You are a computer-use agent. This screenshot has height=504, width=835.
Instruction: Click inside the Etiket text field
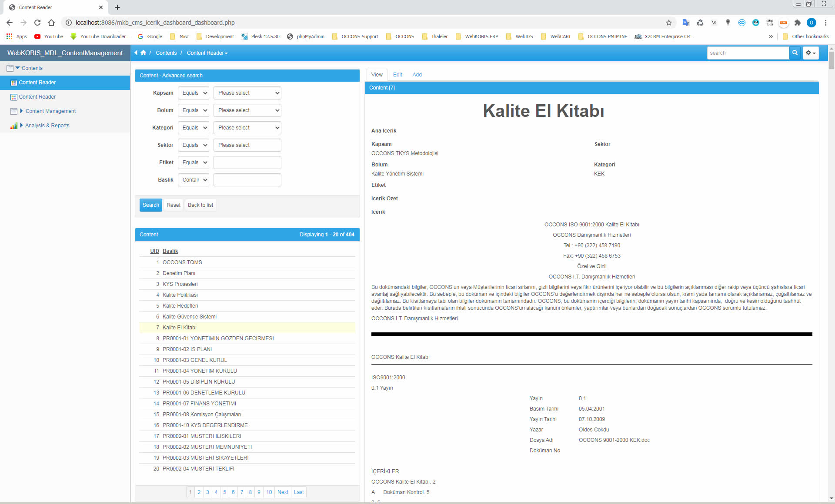point(247,162)
